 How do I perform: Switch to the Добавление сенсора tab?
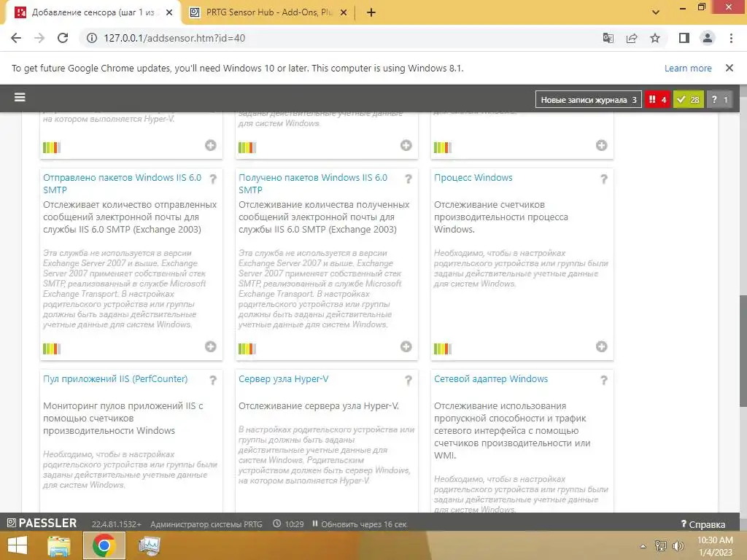(93, 12)
